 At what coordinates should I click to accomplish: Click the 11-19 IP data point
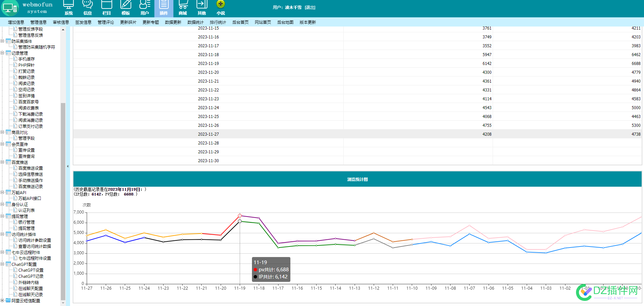click(240, 221)
